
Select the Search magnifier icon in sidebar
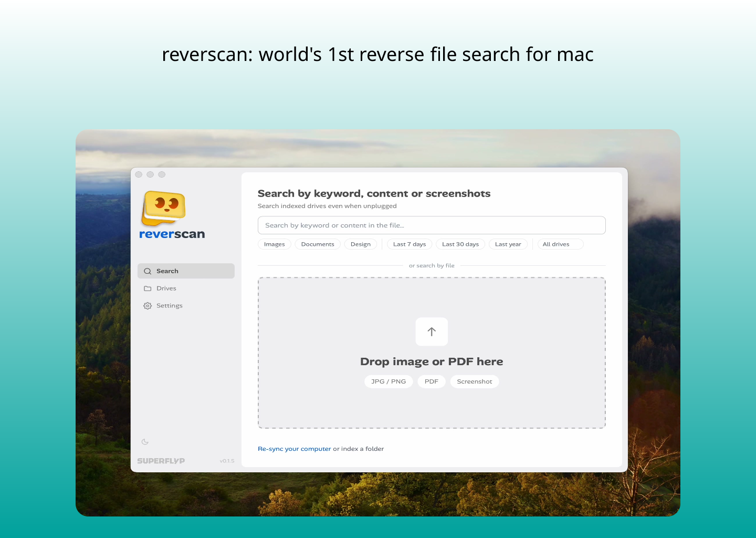click(148, 271)
